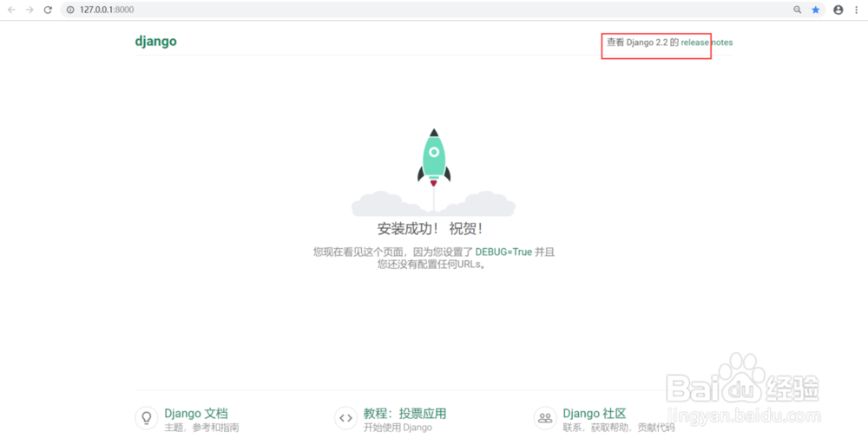Open the release notes link
The height and width of the screenshot is (445, 868).
[707, 43]
